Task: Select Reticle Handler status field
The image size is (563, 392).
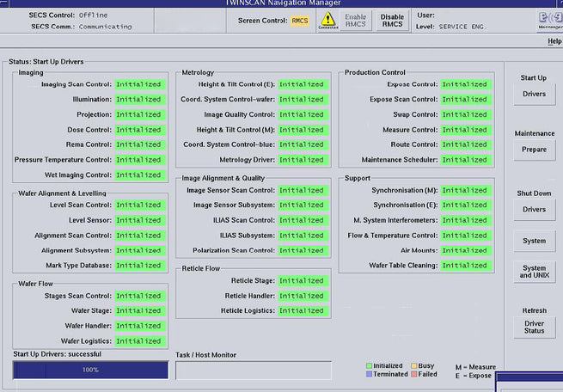Action: pyautogui.click(x=303, y=296)
